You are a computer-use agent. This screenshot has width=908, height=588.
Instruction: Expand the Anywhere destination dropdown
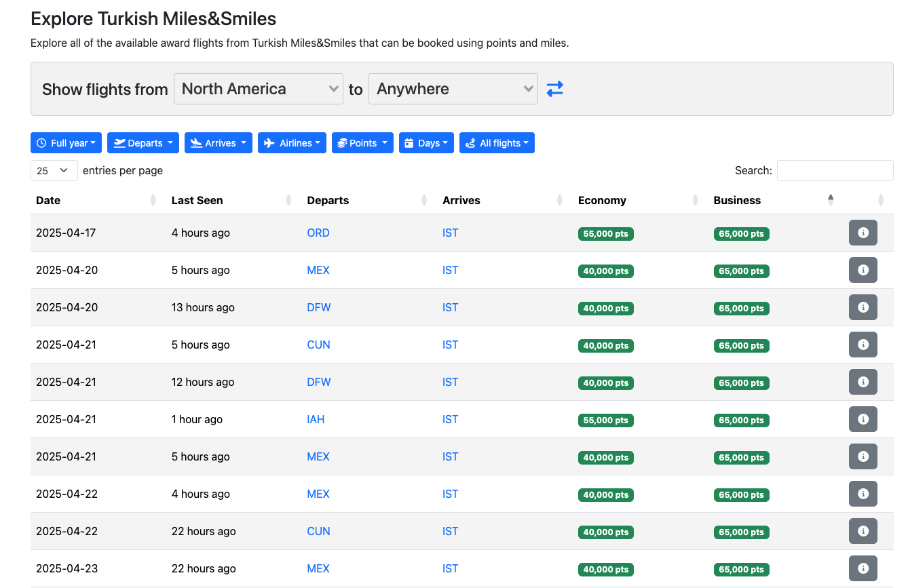pos(453,89)
